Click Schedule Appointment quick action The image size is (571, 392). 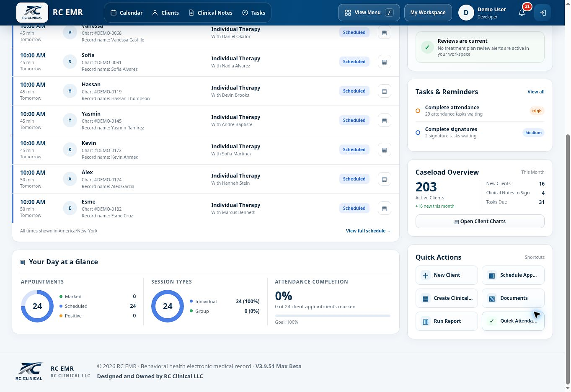click(x=513, y=275)
